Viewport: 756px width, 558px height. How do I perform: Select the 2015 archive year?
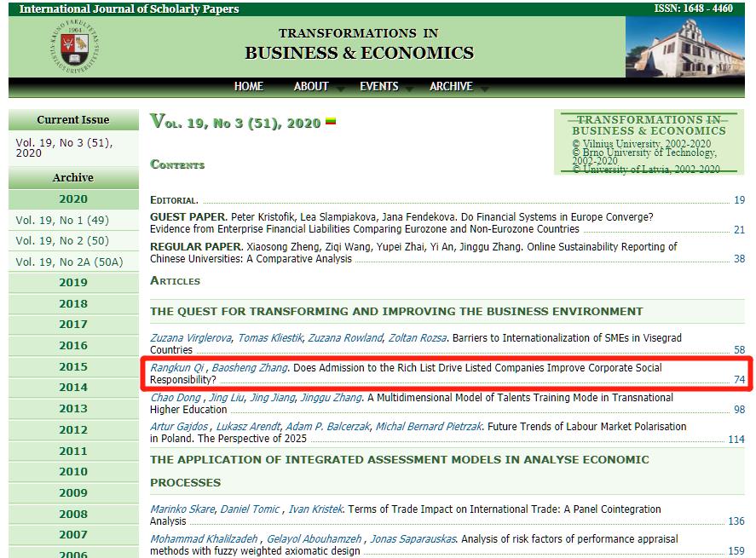73,366
